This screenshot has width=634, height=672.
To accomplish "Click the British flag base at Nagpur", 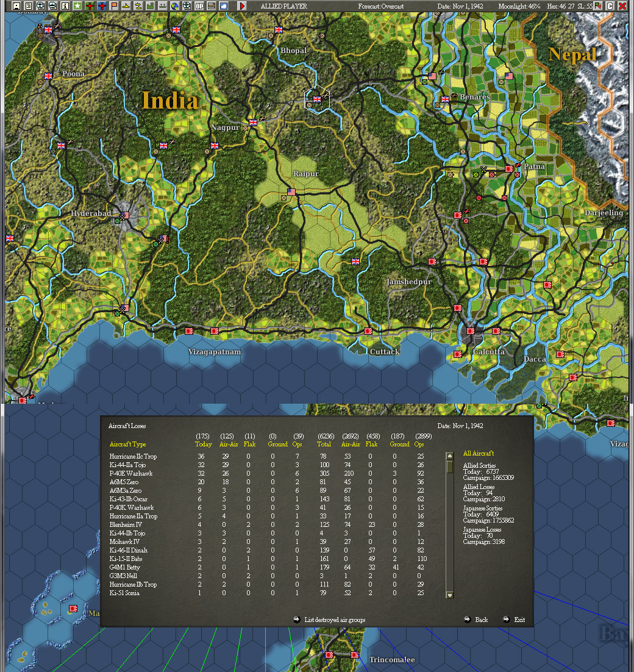I will point(253,123).
